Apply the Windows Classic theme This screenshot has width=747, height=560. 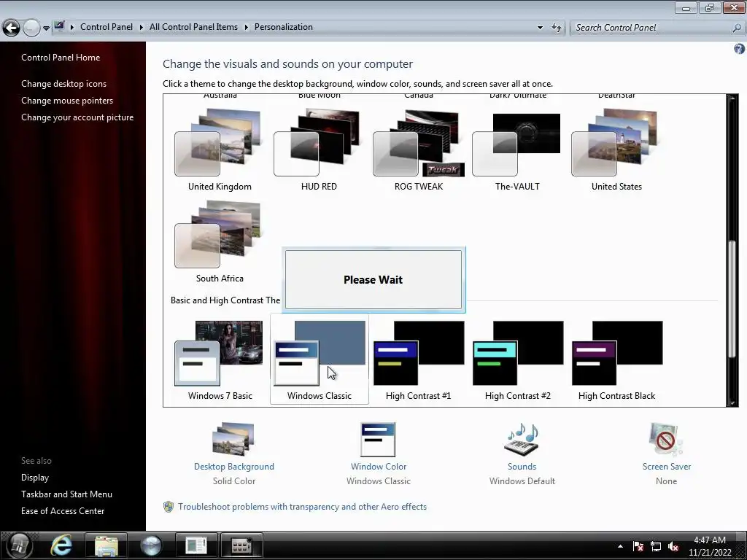[319, 360]
